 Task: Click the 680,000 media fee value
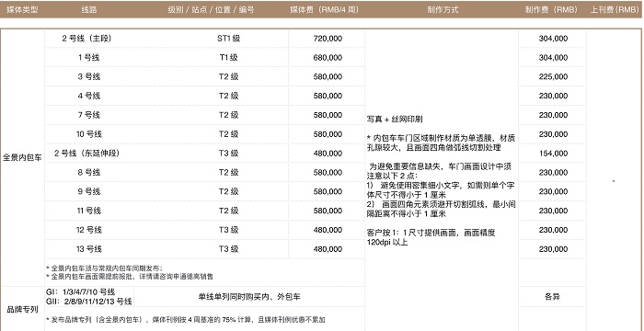328,58
